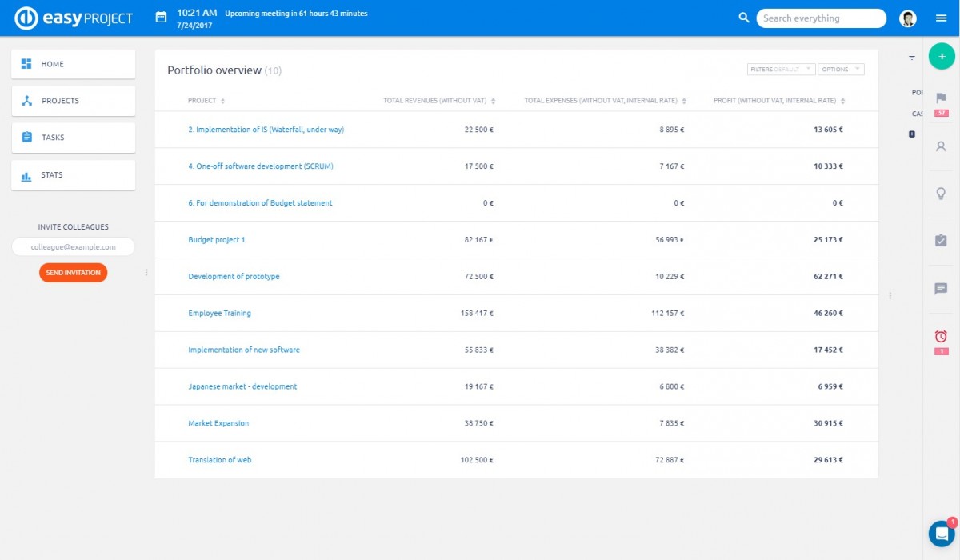Viewport: 960px width, 560px height.
Task: Click the green plus add button
Action: pyautogui.click(x=942, y=57)
